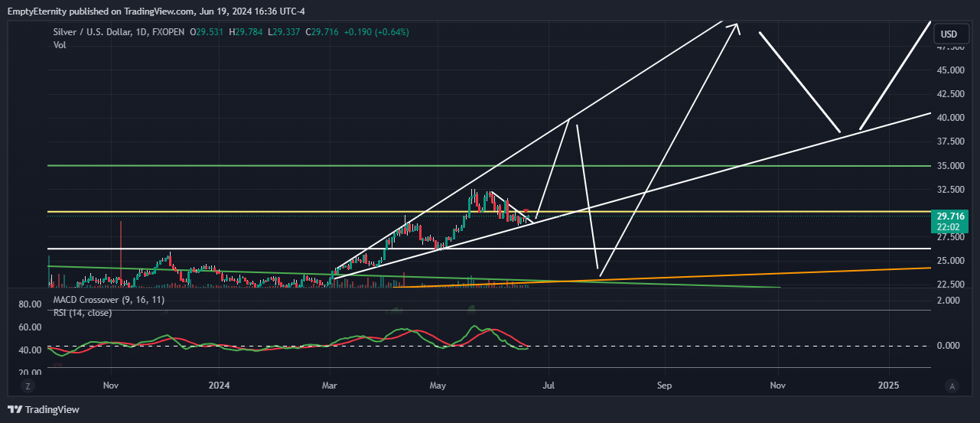Click the current price tag 29.716 on the axis
Image resolution: width=980 pixels, height=423 pixels.
point(951,218)
